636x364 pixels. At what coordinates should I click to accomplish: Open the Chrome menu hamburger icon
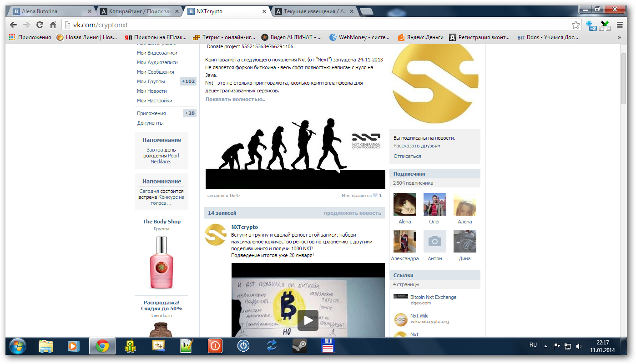tap(620, 25)
